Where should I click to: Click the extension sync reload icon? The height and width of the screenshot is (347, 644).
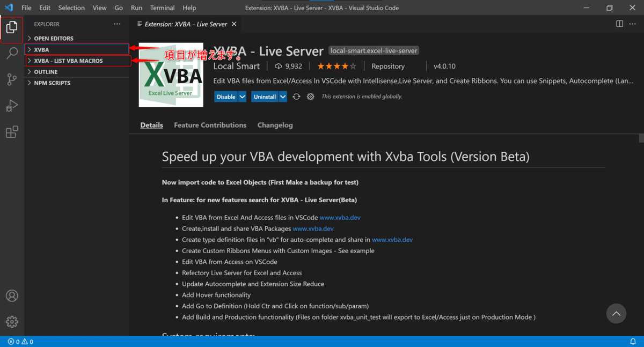[296, 97]
